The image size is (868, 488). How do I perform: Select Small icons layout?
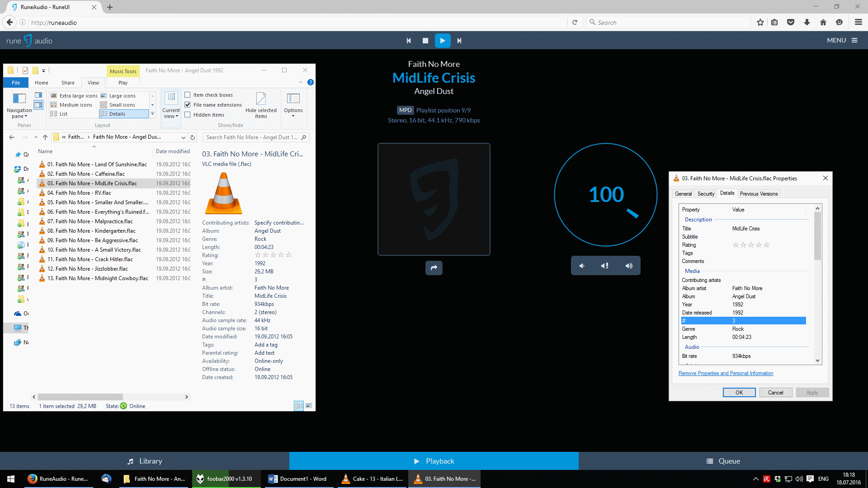click(x=118, y=105)
